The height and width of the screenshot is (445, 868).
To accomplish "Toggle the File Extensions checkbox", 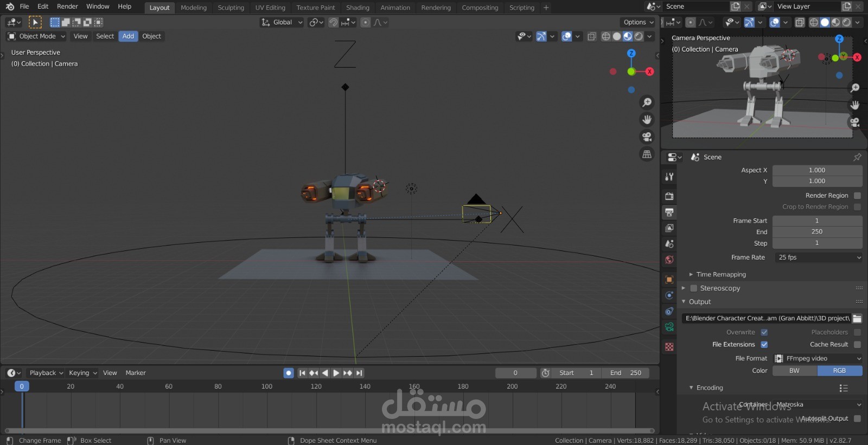I will [x=764, y=345].
